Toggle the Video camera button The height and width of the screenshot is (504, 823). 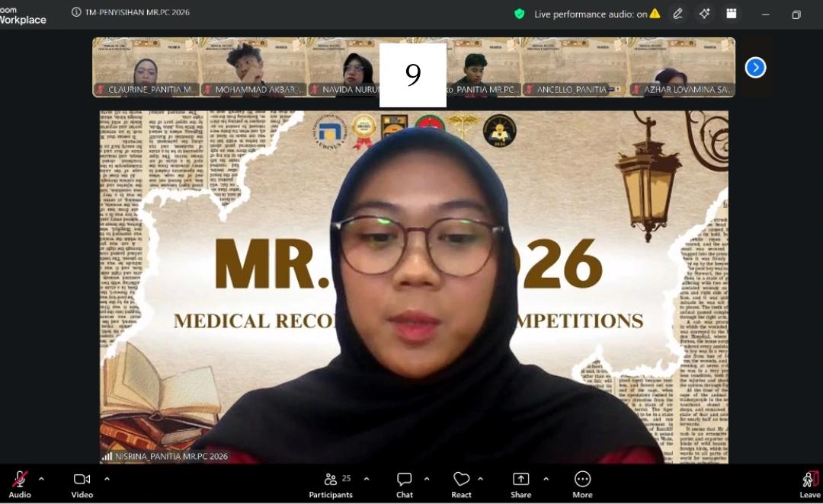coord(82,485)
